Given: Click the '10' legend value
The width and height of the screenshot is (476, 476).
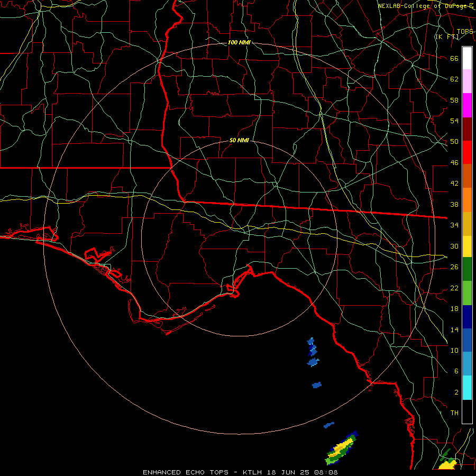Looking at the screenshot, I should pos(454,350).
